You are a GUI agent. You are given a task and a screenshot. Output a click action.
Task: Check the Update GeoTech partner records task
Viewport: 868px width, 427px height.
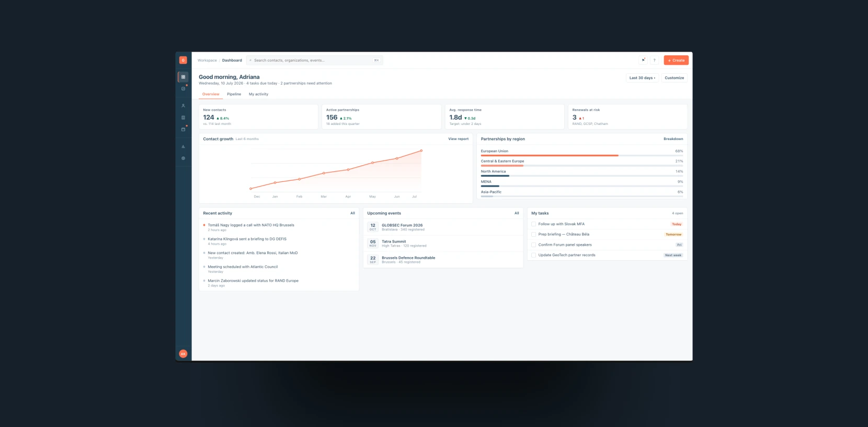click(x=533, y=255)
